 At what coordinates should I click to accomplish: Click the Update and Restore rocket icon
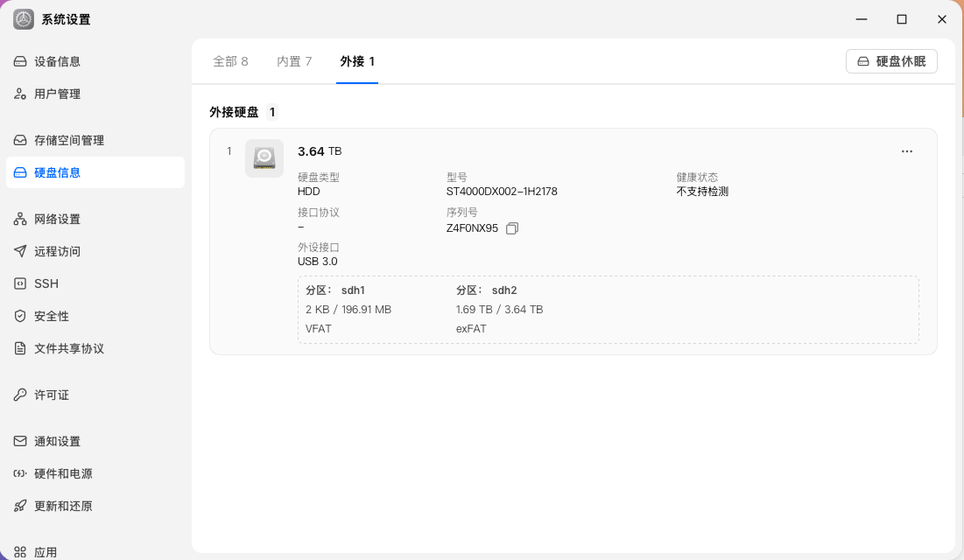click(20, 506)
